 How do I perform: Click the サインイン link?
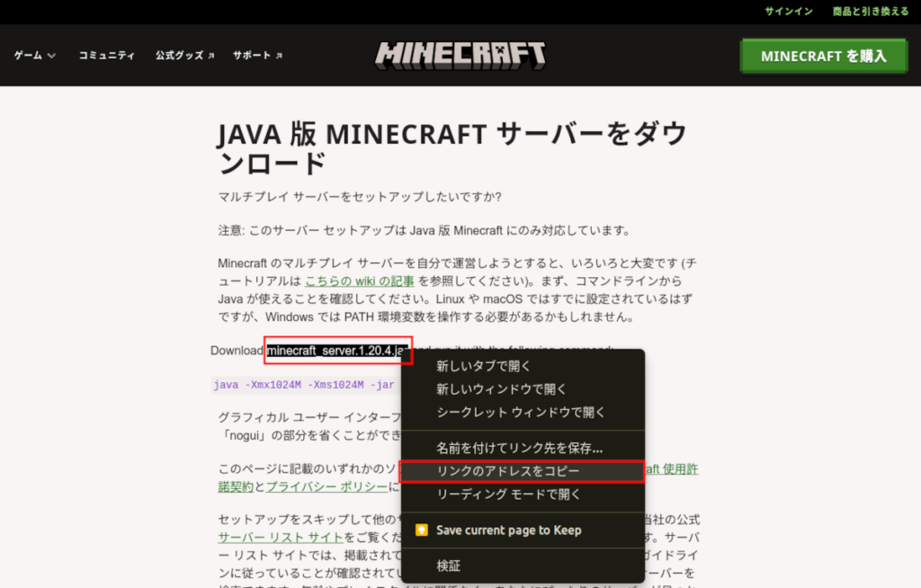[789, 12]
